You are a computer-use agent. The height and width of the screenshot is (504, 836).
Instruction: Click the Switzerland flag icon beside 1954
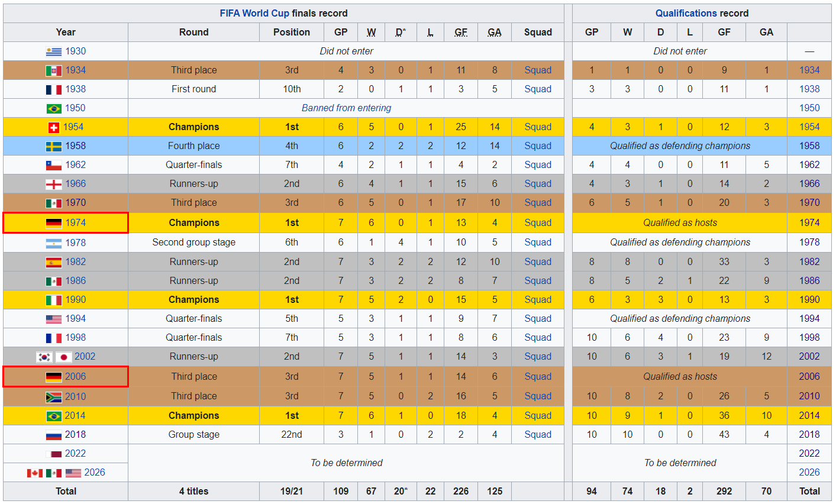coord(54,127)
